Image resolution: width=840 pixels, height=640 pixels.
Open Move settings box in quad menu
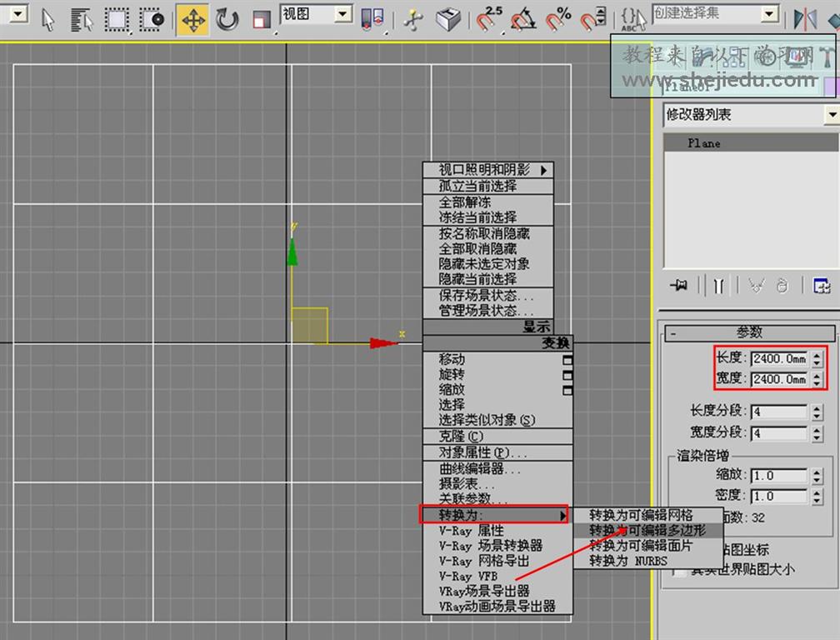(567, 360)
